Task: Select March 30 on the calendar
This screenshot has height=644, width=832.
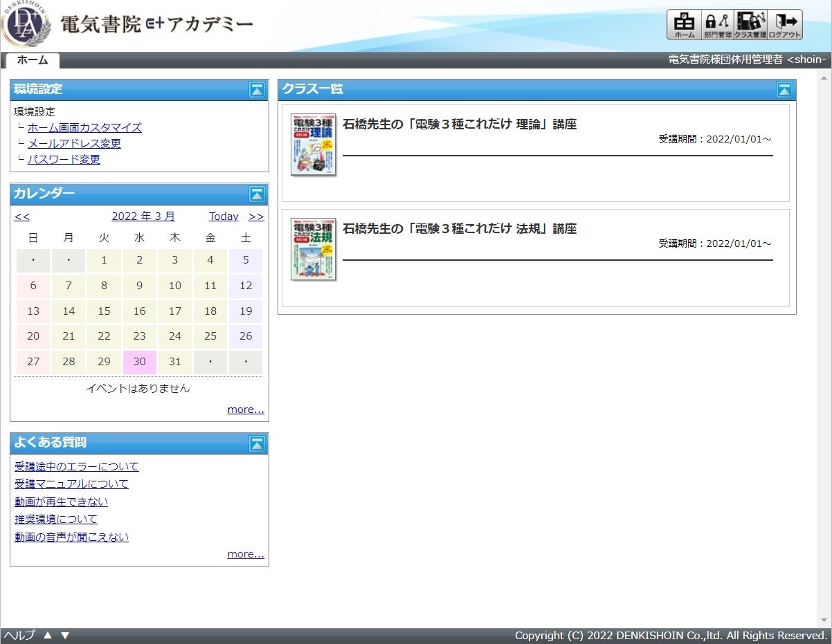Action: 139,361
